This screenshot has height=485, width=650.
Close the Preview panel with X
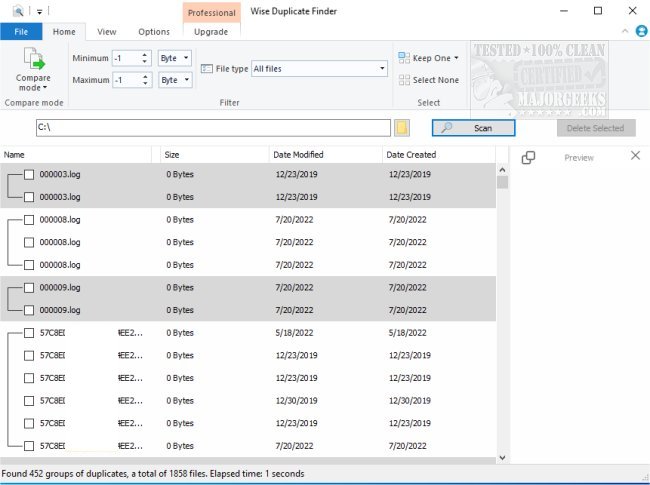[635, 156]
